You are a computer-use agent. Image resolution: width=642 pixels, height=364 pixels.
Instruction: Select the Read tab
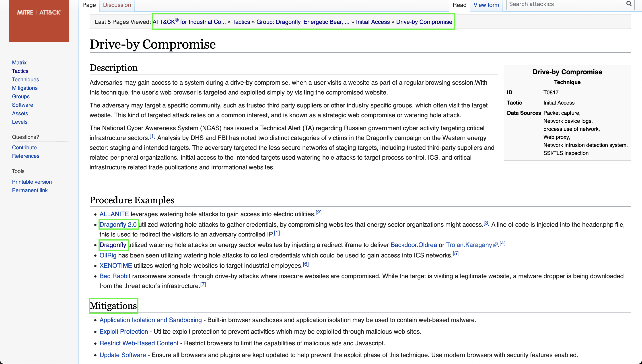click(459, 5)
